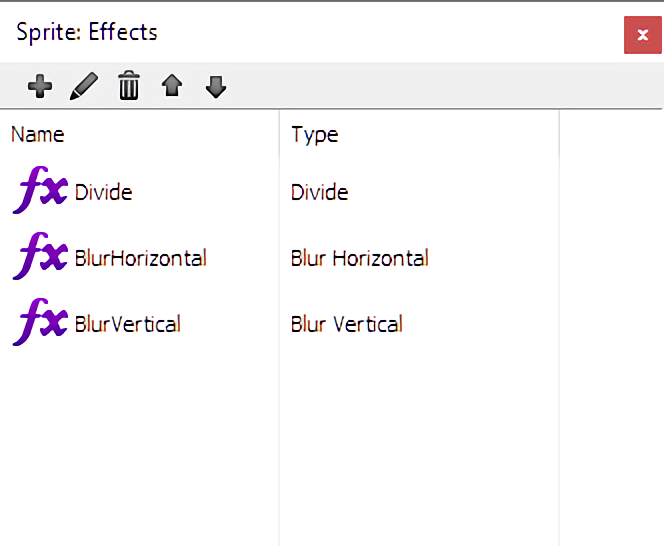Sort list by Type column header
This screenshot has width=664, height=546.
[315, 136]
